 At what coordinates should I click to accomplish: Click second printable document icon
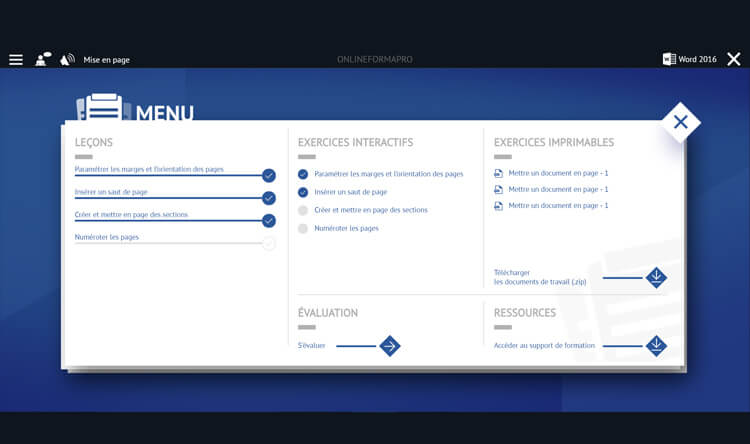[x=498, y=189]
